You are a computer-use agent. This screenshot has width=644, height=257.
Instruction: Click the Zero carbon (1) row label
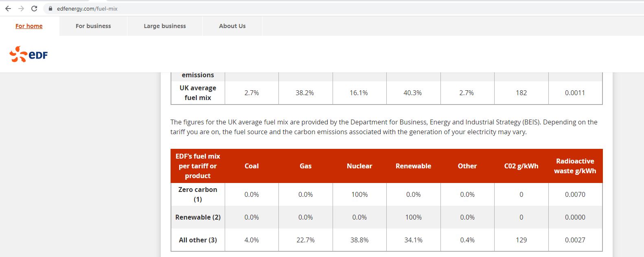[x=198, y=194]
